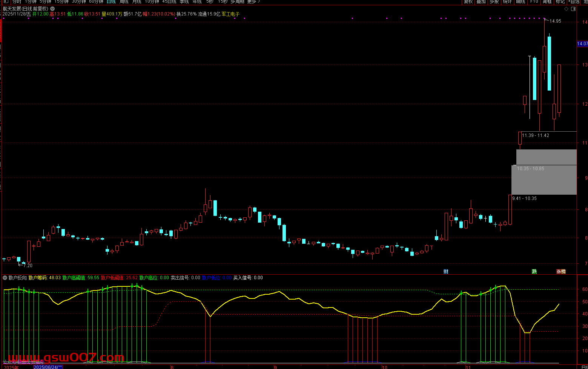The height and width of the screenshot is (369, 588).
Task: Toggle the 复权 adjustment option
Action: click(468, 2)
